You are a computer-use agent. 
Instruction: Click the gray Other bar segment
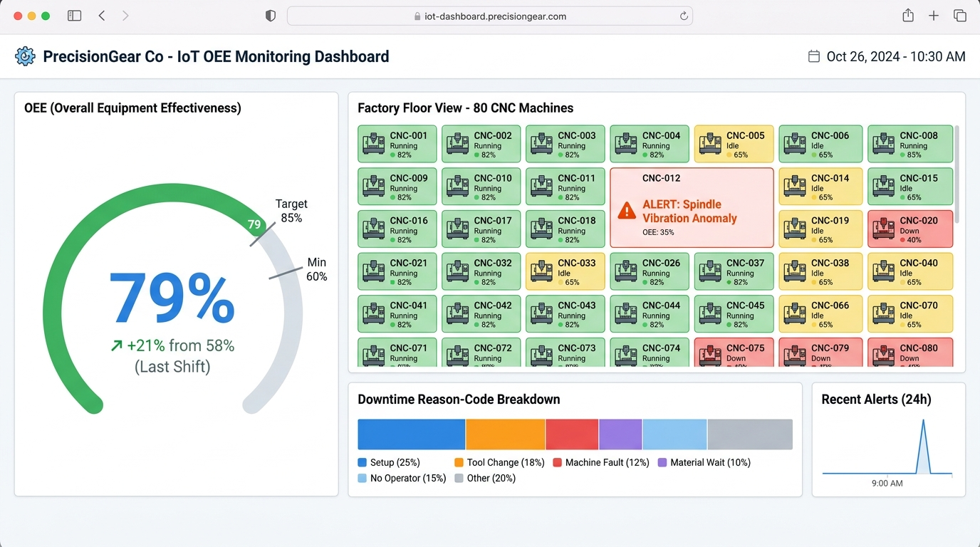click(750, 434)
